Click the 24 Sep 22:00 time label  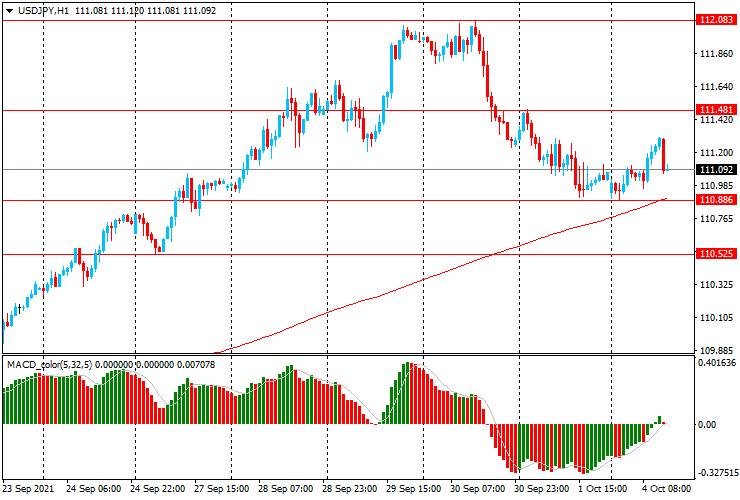[157, 489]
